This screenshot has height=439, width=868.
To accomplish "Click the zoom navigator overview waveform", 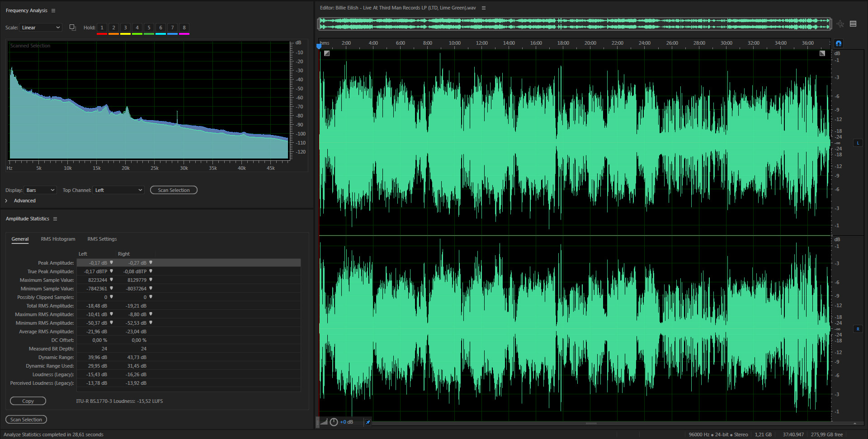I will (574, 24).
